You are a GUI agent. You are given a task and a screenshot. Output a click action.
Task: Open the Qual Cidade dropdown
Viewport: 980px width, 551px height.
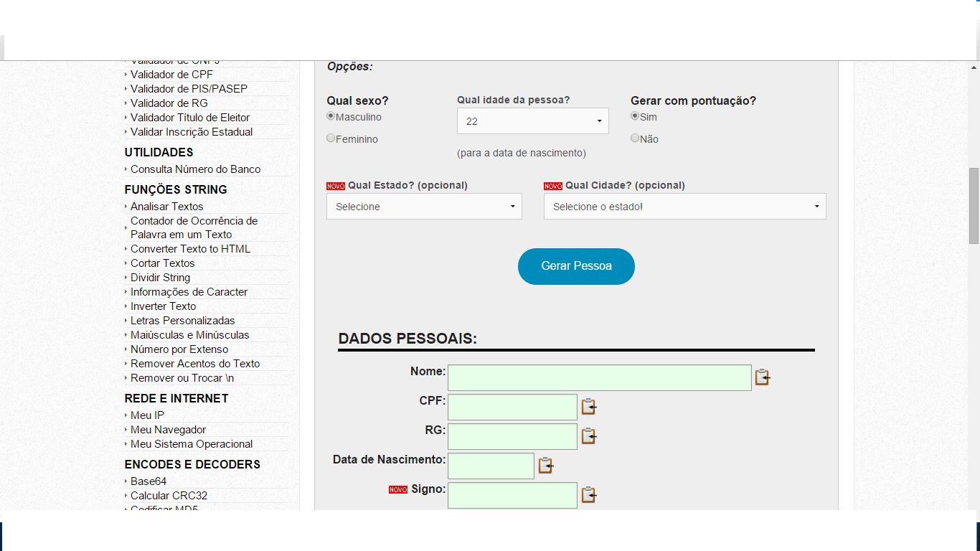pos(684,207)
